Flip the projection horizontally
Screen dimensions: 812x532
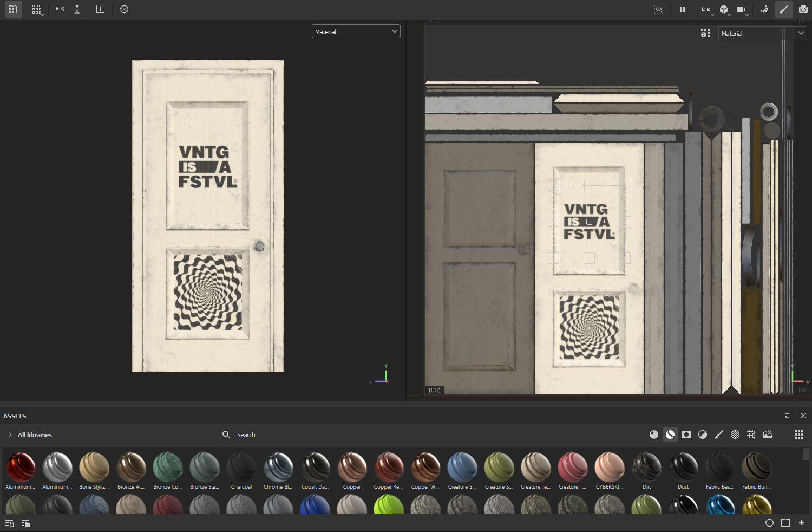point(60,9)
